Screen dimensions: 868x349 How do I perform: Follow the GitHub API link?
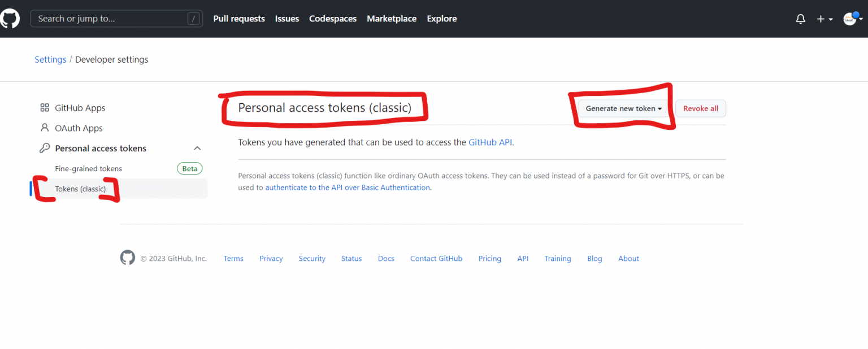pos(490,142)
